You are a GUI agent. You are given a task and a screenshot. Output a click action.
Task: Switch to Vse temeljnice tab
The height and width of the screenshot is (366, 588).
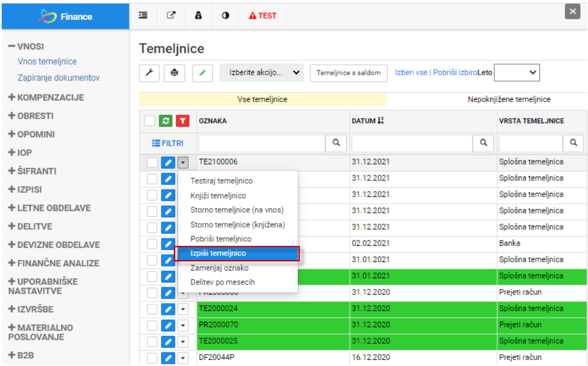click(x=263, y=99)
